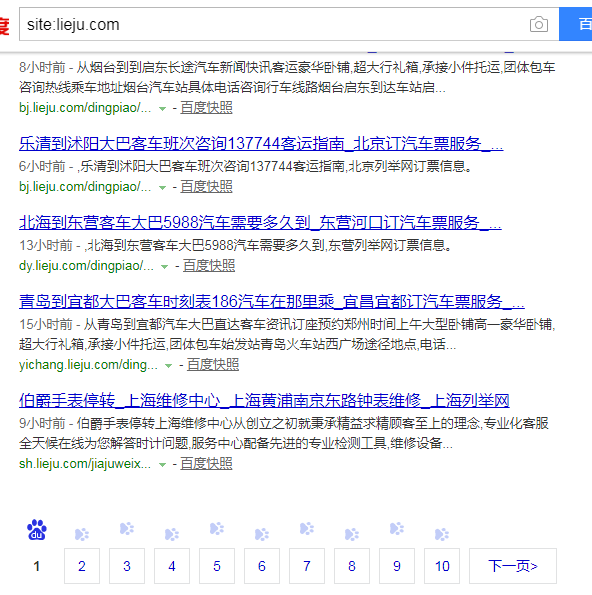
Task: Click the current page number 1
Action: [37, 566]
